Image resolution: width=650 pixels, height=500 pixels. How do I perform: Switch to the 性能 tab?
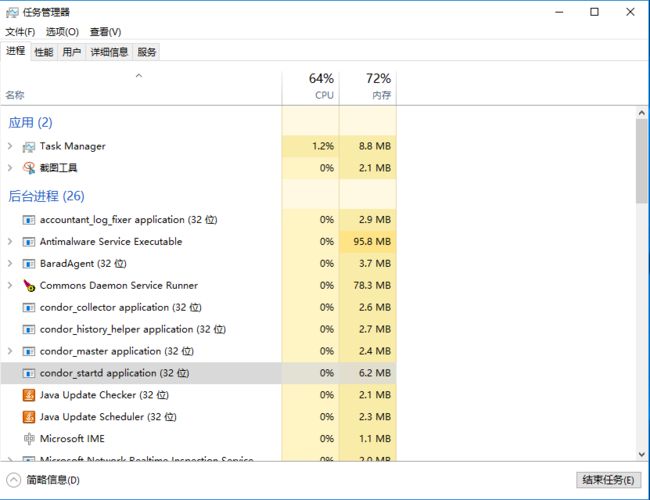(43, 52)
